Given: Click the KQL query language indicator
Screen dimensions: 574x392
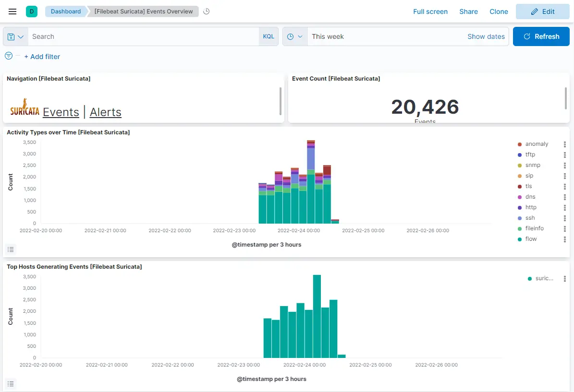Looking at the screenshot, I should 269,36.
